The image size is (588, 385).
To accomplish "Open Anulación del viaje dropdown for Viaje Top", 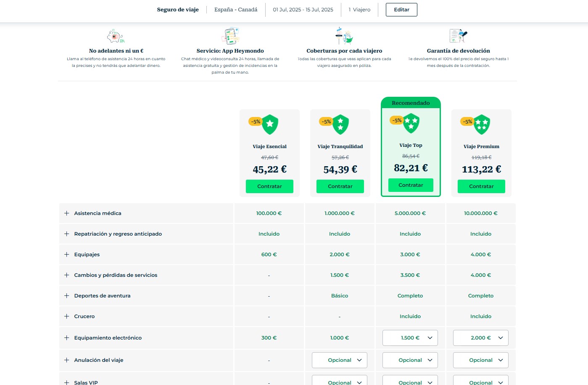I will 410,360.
